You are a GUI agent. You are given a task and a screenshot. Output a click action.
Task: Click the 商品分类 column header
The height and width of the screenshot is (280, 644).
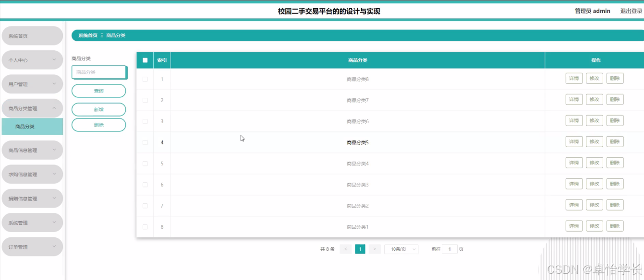click(358, 60)
